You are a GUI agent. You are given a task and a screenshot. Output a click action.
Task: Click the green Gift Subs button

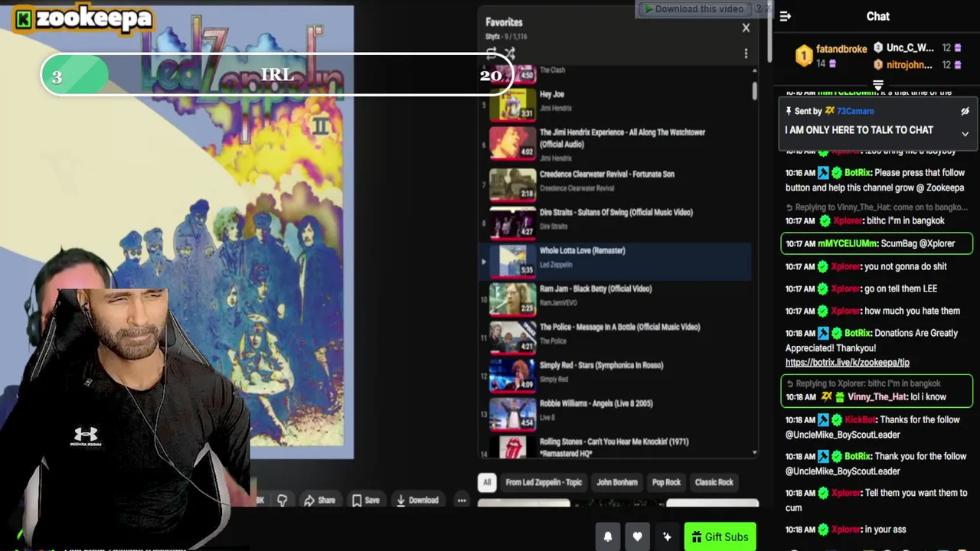pos(720,537)
